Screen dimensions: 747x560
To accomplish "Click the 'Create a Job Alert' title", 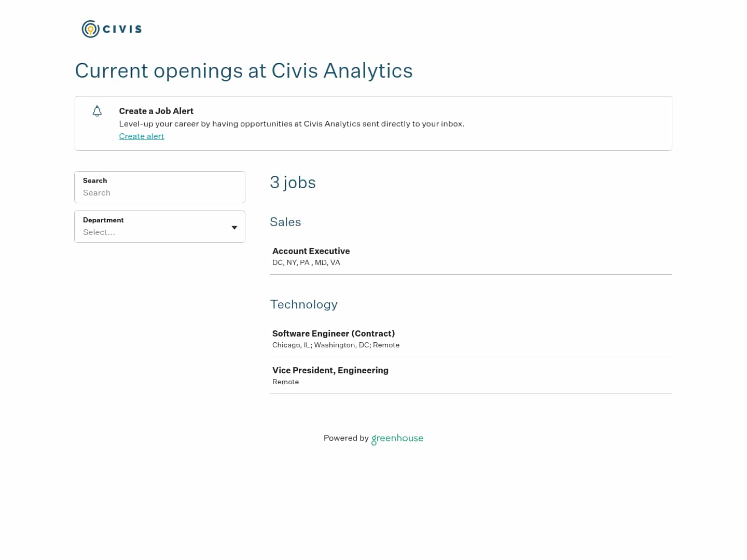I will (156, 111).
